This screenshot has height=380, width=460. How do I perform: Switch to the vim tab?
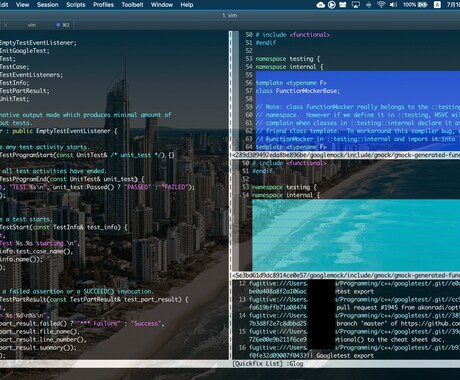coord(32,25)
